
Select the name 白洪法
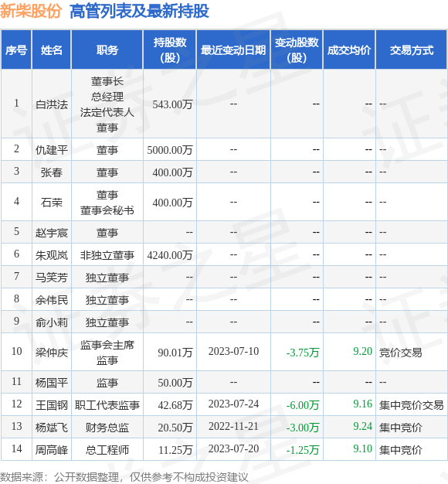pos(52,104)
